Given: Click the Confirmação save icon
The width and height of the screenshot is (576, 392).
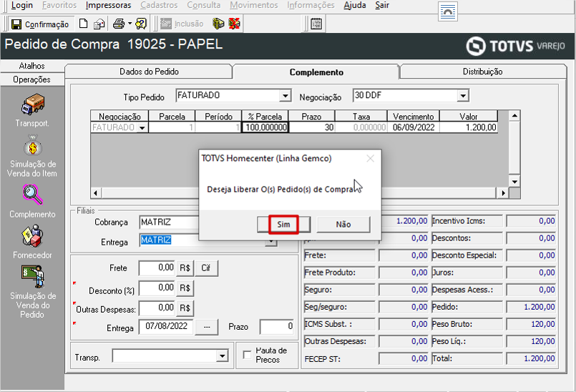Looking at the screenshot, I should (16, 24).
